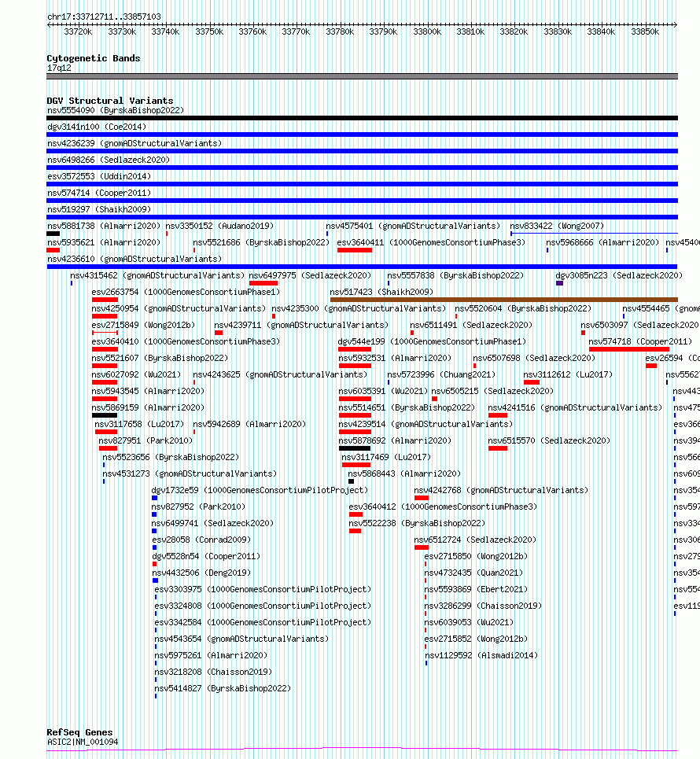The width and height of the screenshot is (700, 759).
Task: Click nsv5414827 (ByrskaBishop2022) label
Action: [x=223, y=688]
